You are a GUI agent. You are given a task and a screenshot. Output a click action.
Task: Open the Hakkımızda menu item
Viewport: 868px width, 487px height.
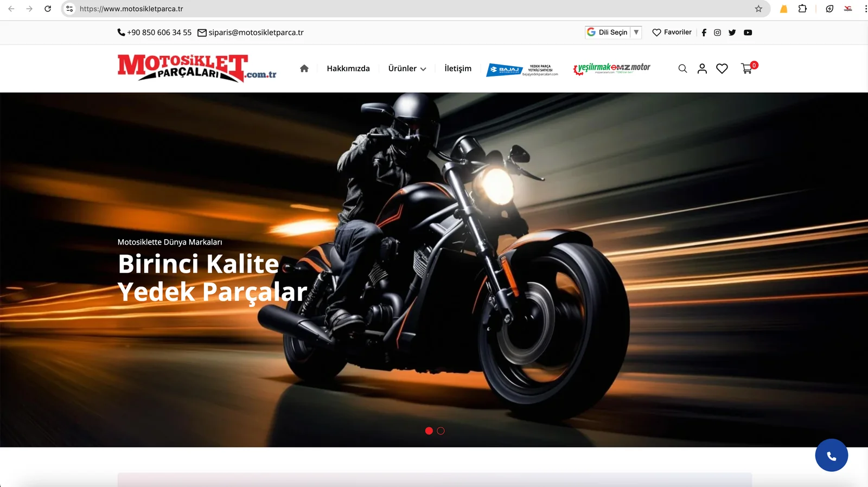pos(348,68)
